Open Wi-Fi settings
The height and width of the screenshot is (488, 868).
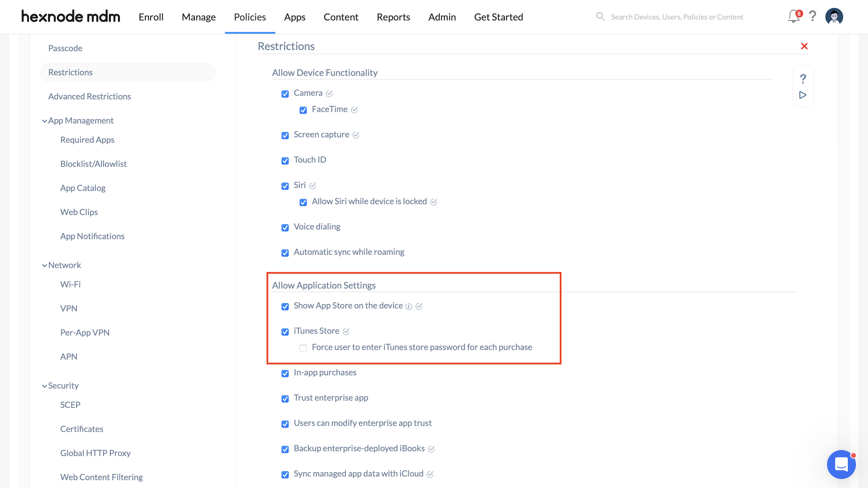[71, 285]
